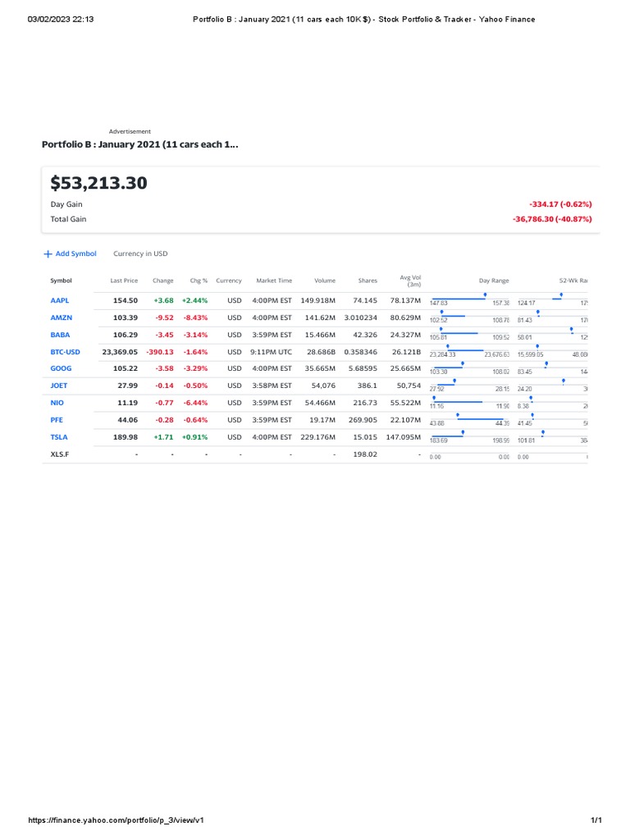630x840 pixels.
Task: Sort by the Symbol column header
Action: click(x=61, y=281)
